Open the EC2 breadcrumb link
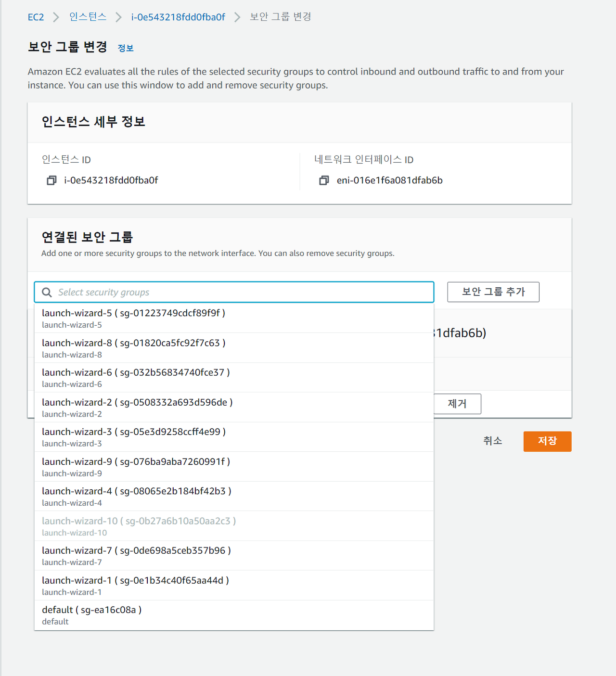Image resolution: width=616 pixels, height=676 pixels. click(x=36, y=17)
